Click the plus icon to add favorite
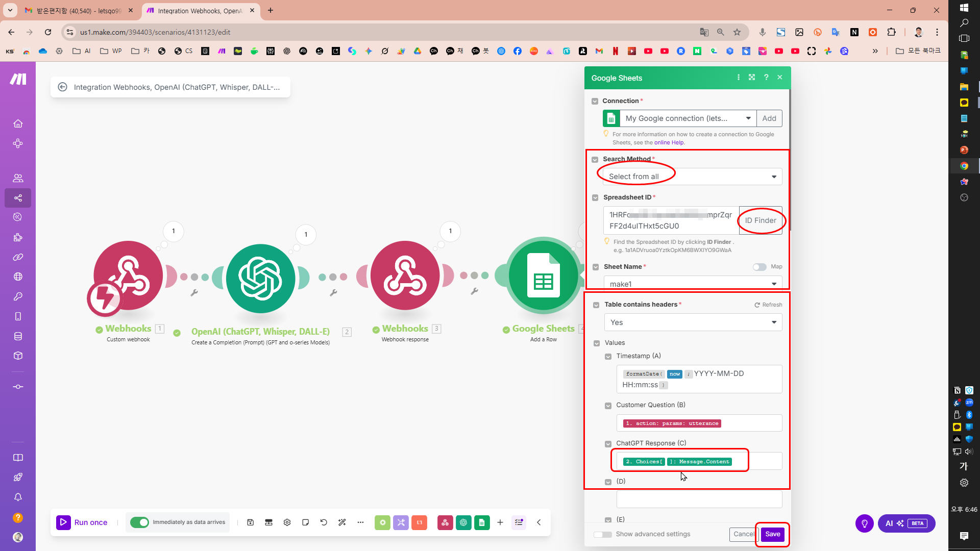The width and height of the screenshot is (980, 551). click(x=500, y=522)
